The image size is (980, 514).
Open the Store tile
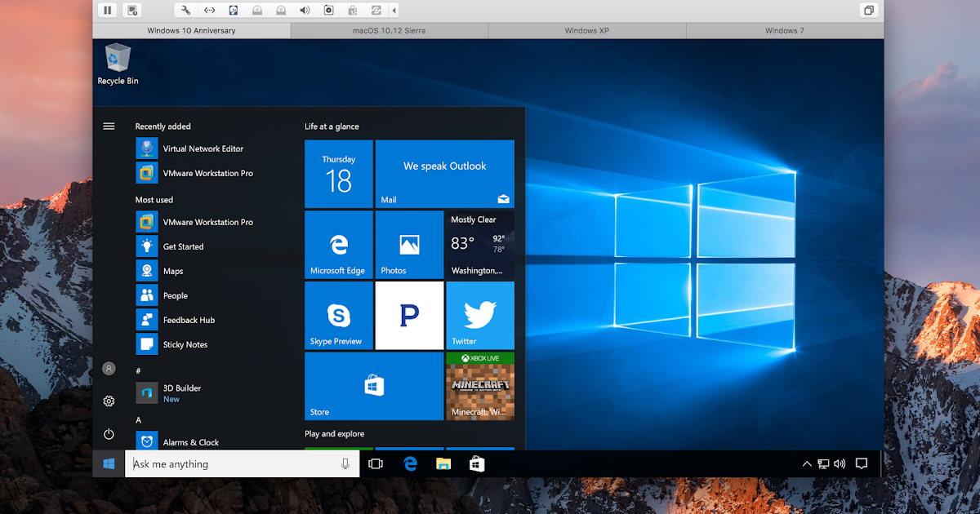pos(374,386)
